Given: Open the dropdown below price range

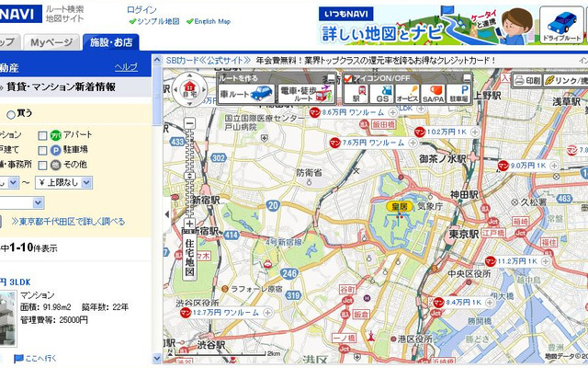Looking at the screenshot, I should point(22,203).
